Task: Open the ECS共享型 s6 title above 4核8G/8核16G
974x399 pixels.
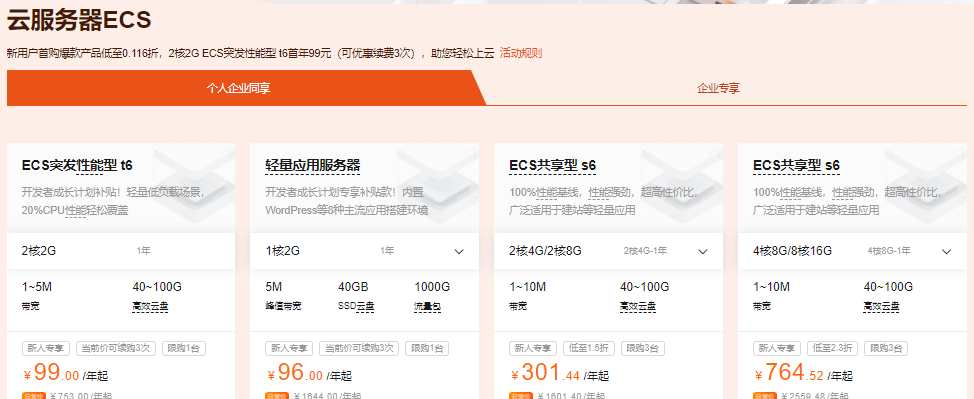Action: click(796, 165)
